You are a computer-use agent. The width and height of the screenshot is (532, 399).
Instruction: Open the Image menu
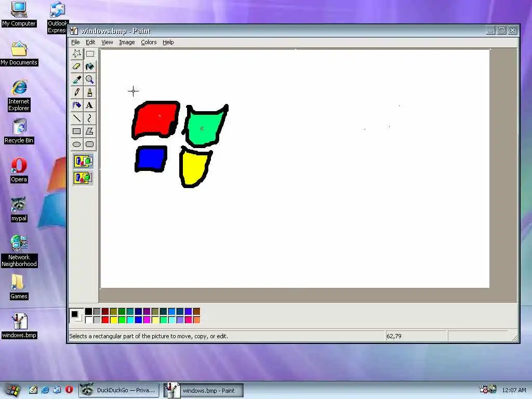point(127,42)
